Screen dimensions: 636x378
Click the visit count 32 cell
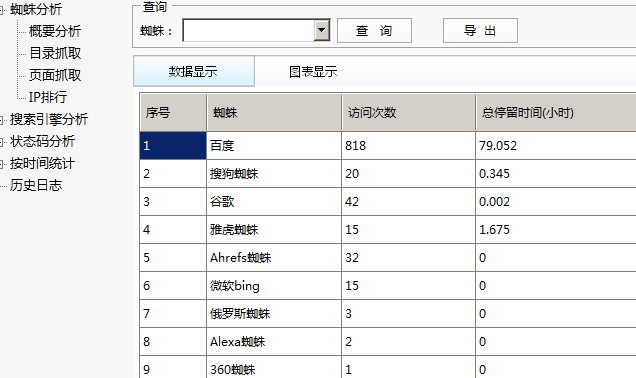(x=408, y=258)
